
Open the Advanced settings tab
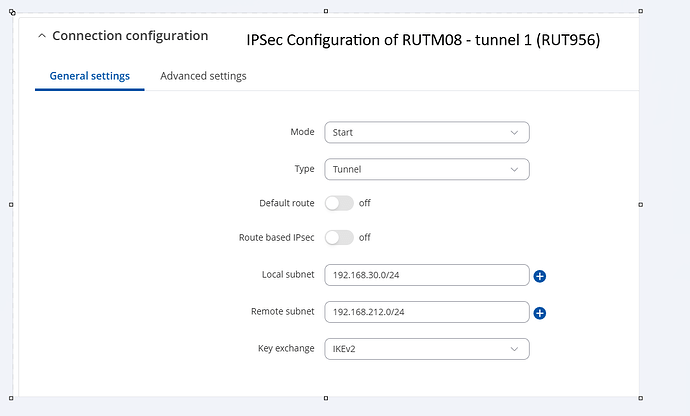click(x=203, y=76)
